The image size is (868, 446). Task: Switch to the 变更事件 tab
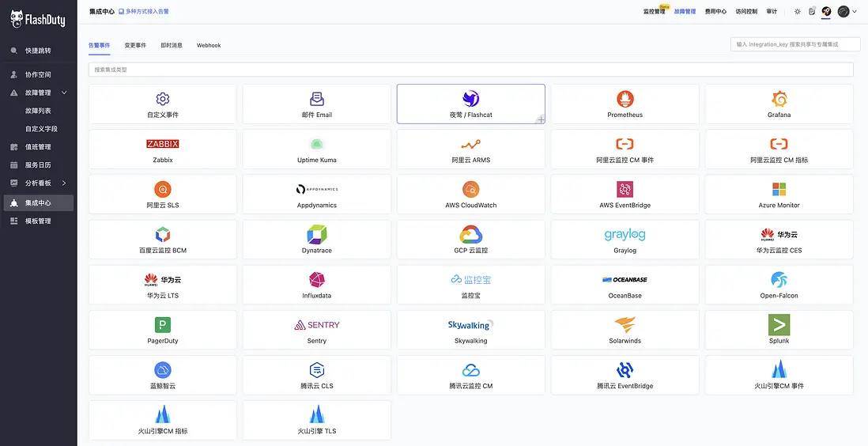[x=135, y=45]
